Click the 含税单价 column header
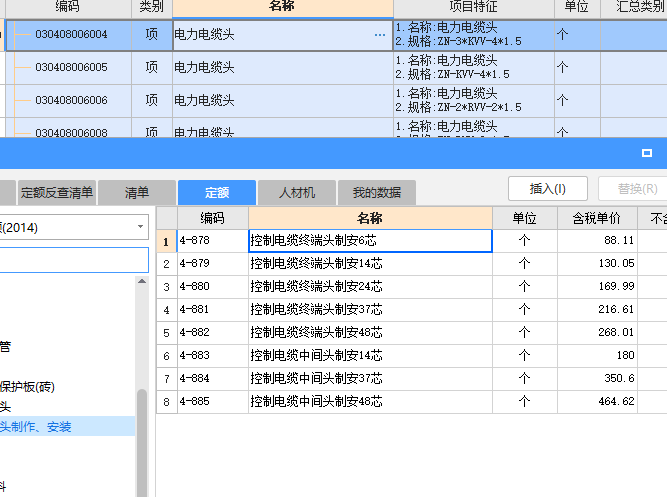 [597, 218]
